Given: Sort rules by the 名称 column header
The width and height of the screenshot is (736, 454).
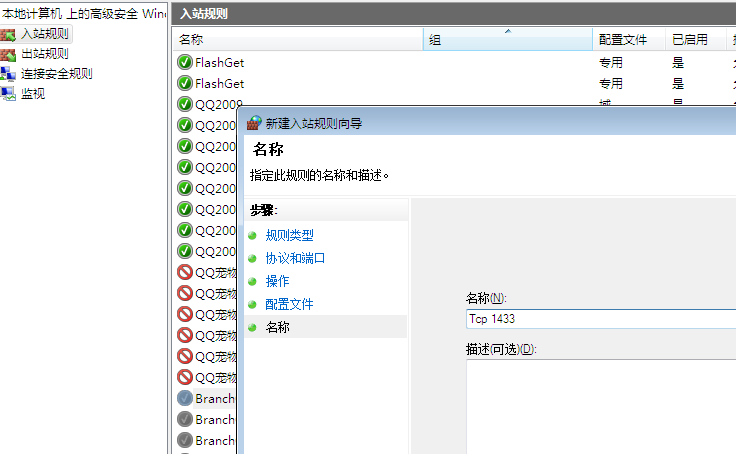Looking at the screenshot, I should click(x=298, y=39).
